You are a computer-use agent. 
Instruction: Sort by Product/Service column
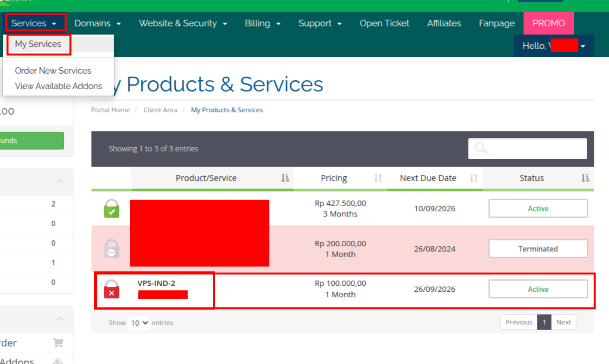coord(212,178)
